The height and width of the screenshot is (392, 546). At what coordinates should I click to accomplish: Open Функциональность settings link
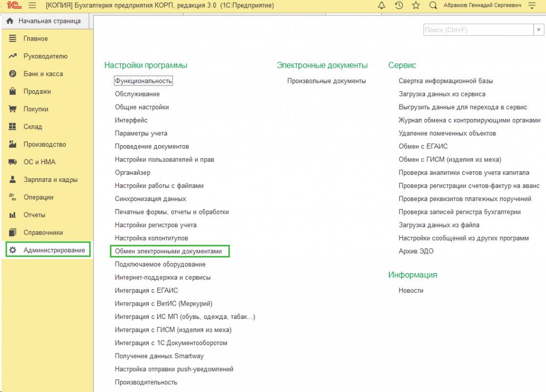click(143, 81)
